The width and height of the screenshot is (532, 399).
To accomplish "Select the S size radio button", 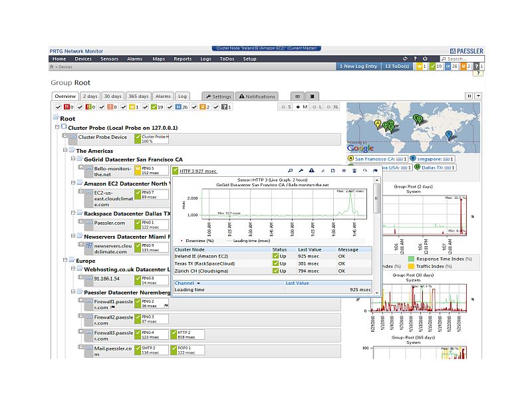I will click(x=283, y=107).
